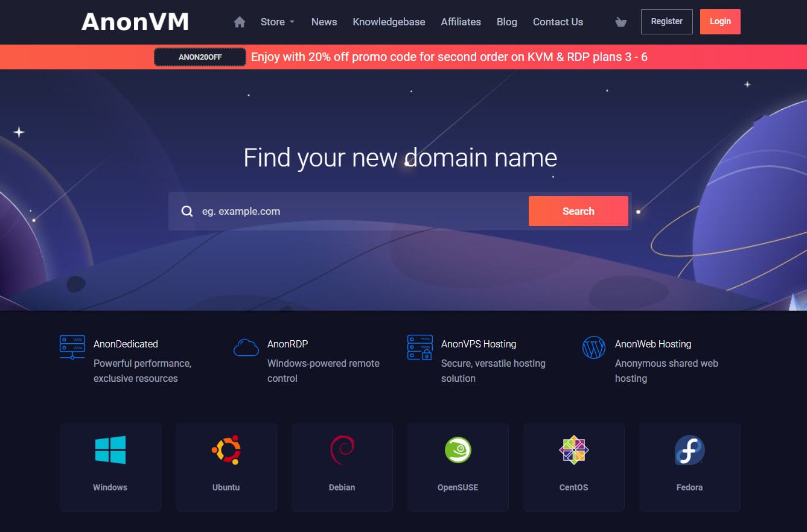
Task: Click the home icon in navigation
Action: [x=240, y=22]
